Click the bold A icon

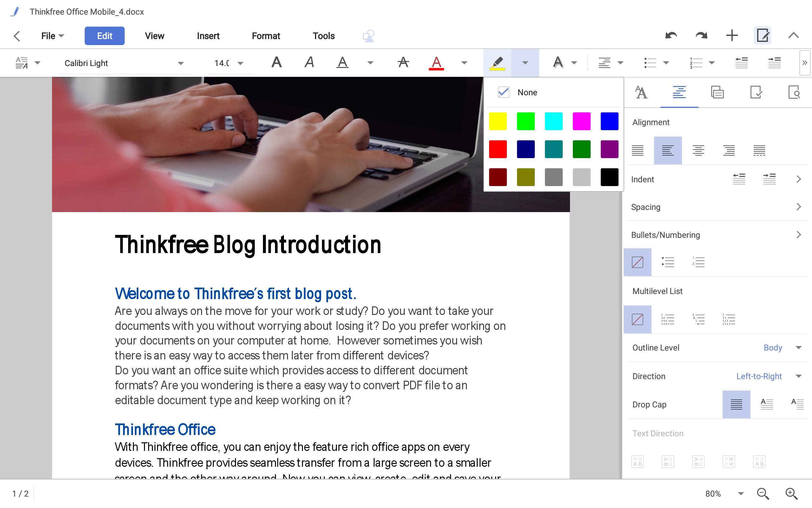click(x=277, y=63)
